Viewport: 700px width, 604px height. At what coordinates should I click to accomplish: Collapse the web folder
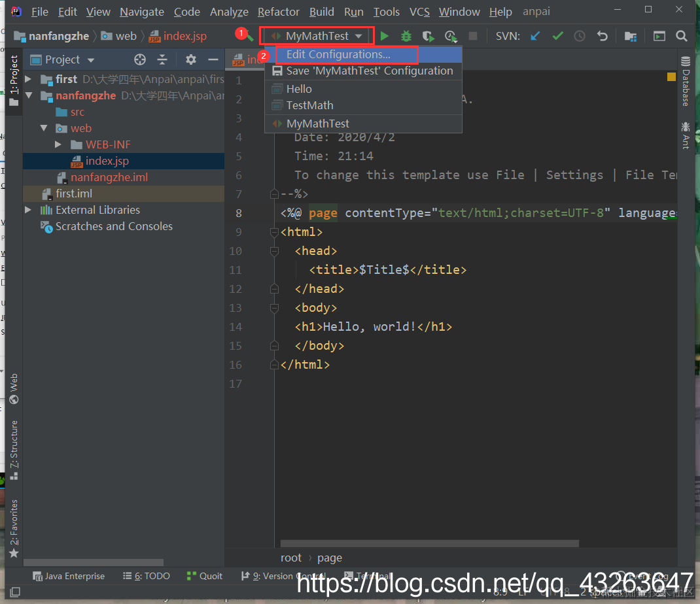click(x=44, y=129)
